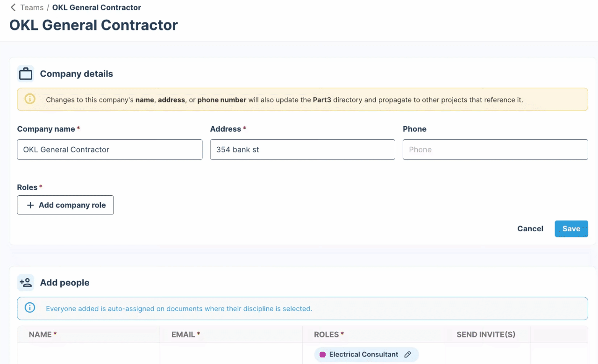This screenshot has width=598, height=364.
Task: Click the OKL General Contractor breadcrumb text
Action: pos(97,7)
